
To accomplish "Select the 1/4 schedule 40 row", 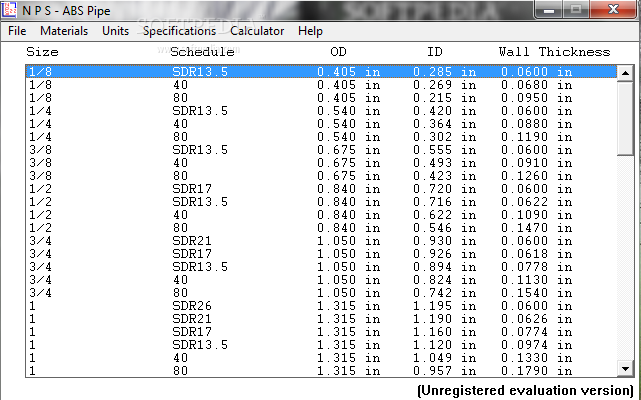I will 321,124.
